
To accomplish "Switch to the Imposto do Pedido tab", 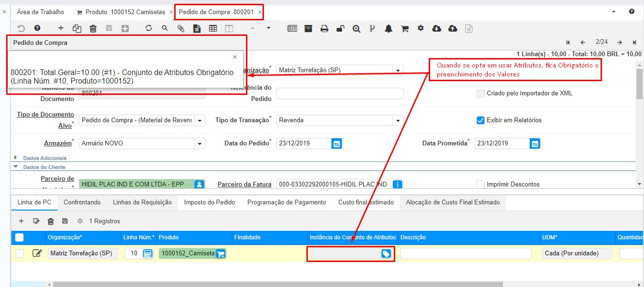I will tap(209, 203).
